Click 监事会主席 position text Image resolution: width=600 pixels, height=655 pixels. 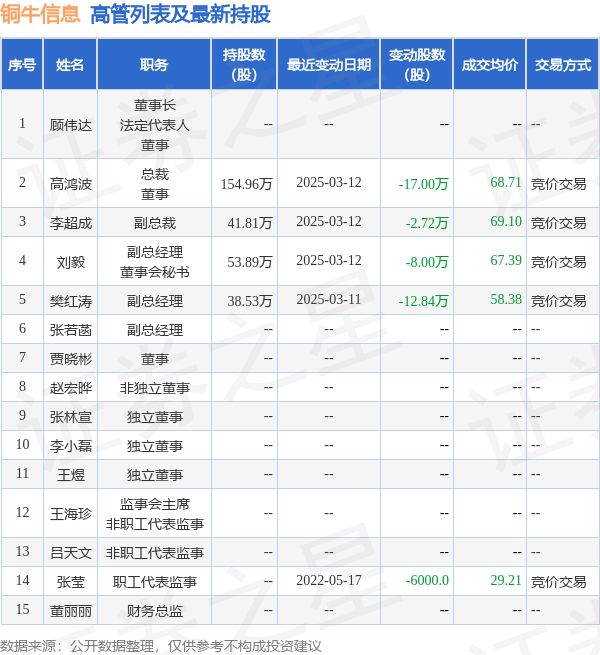[155, 504]
